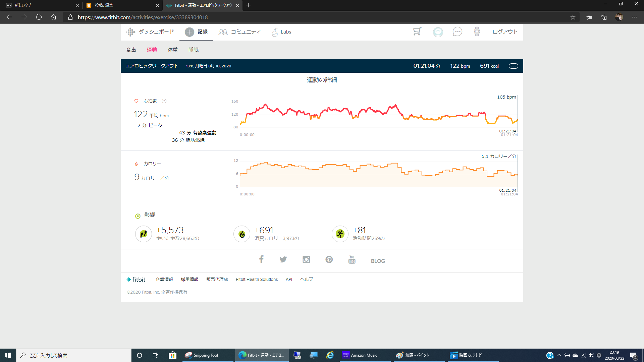Switch to the 睡眠 tab

click(193, 50)
